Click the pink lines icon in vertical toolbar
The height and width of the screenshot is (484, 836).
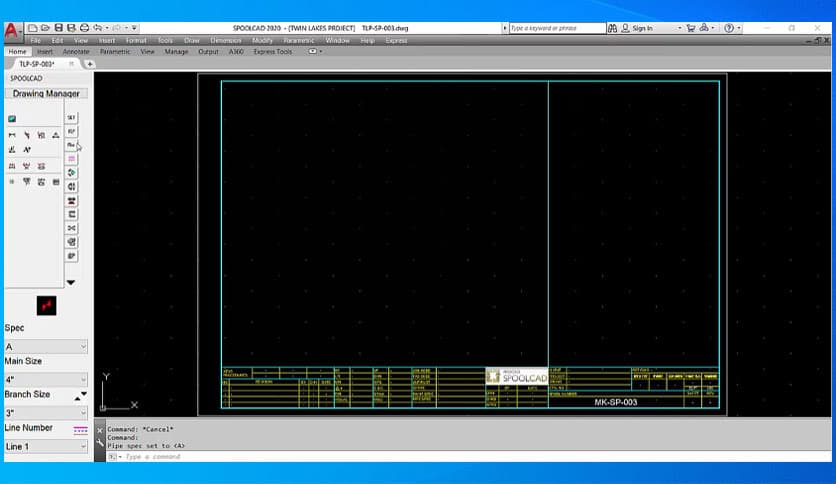point(71,159)
